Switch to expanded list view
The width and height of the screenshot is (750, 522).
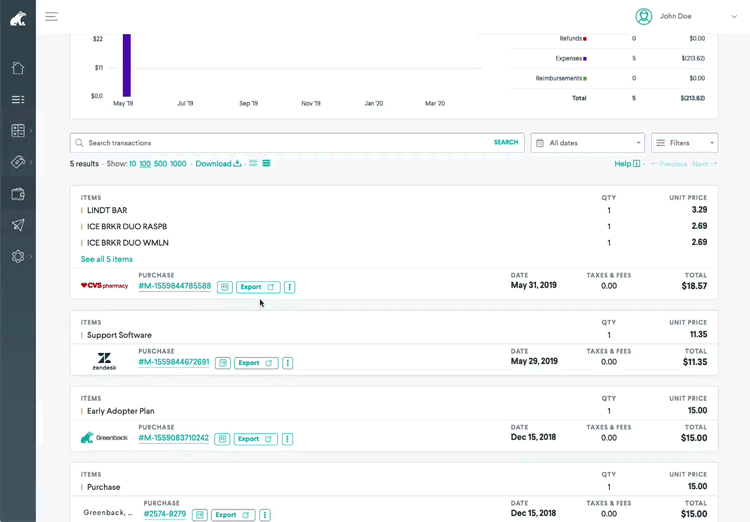[266, 164]
